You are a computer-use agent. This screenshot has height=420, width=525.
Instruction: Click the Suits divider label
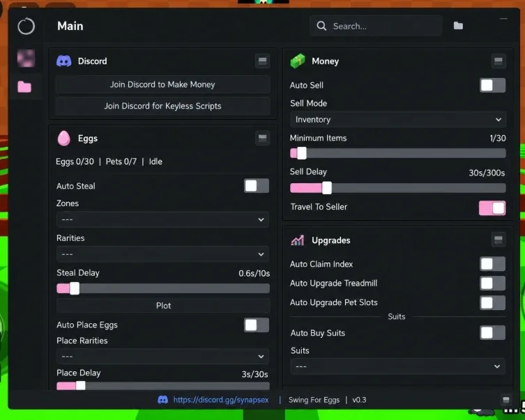tap(397, 317)
